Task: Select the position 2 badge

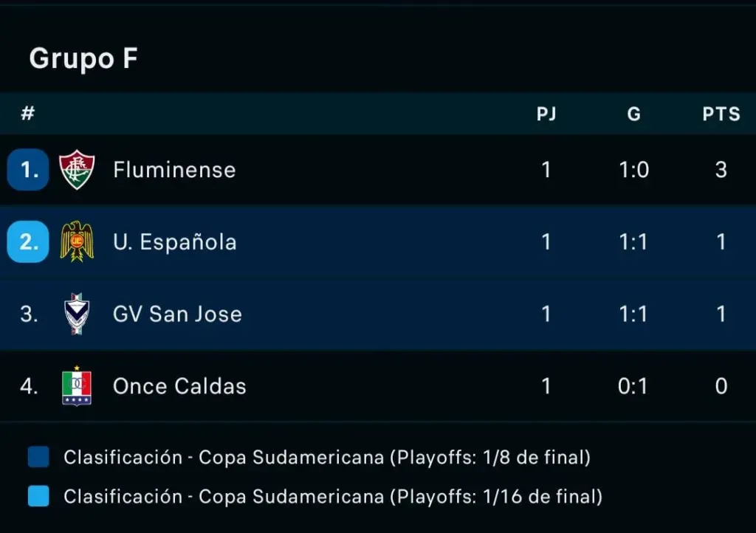Action: click(x=28, y=241)
